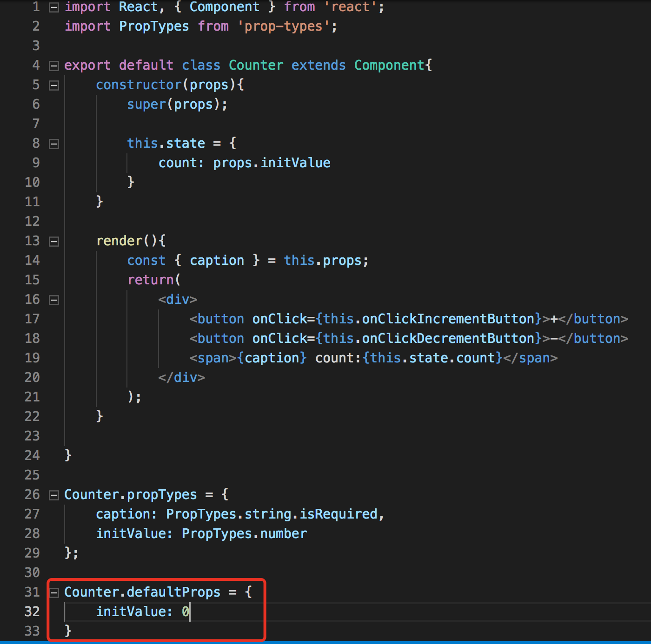Collapse the Counter class fold on line 4
Image resolution: width=651 pixels, height=644 pixels.
[x=54, y=66]
